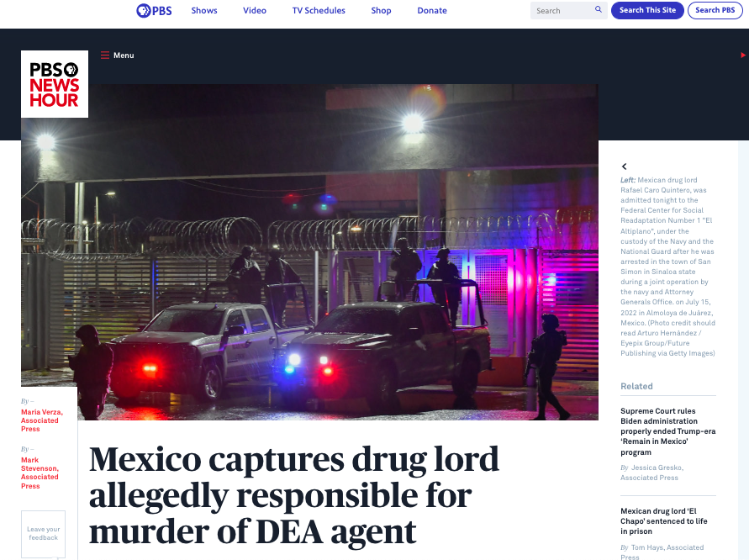Open Supreme Court Remain in Mexico article
This screenshot has height=560, width=749.
(667, 431)
